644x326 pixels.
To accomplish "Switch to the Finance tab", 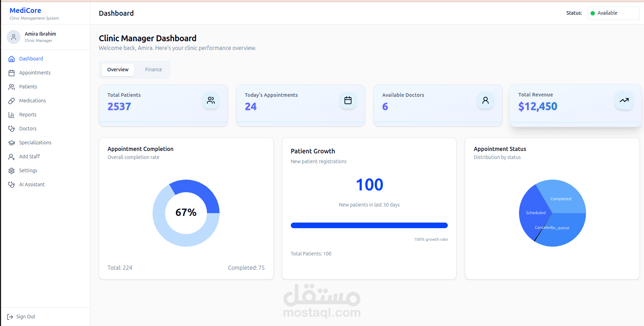I will (x=153, y=70).
